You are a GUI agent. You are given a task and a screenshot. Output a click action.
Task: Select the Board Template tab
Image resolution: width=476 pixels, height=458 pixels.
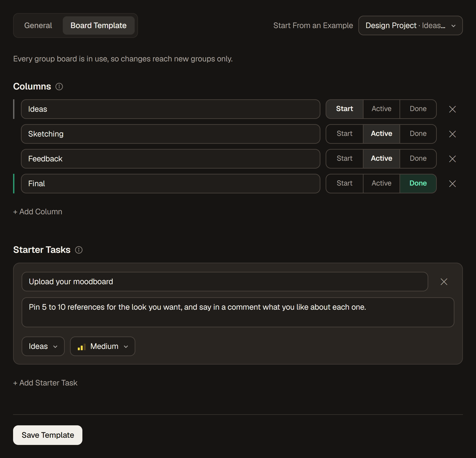click(98, 25)
